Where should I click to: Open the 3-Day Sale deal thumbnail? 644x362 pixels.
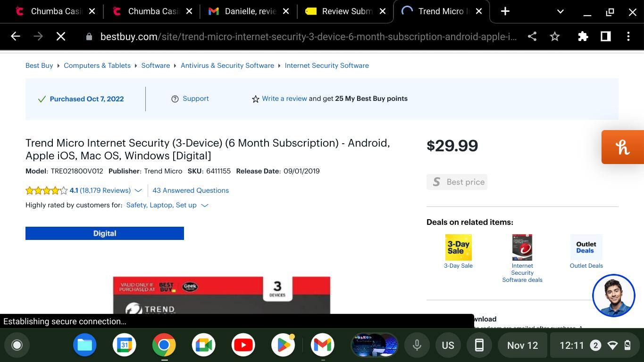(458, 247)
